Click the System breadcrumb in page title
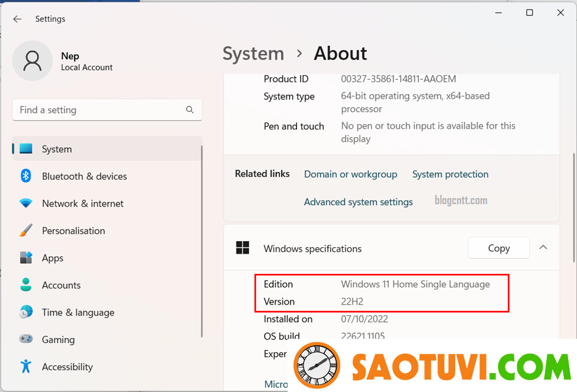Screen dimensions: 577x392 [x=253, y=54]
